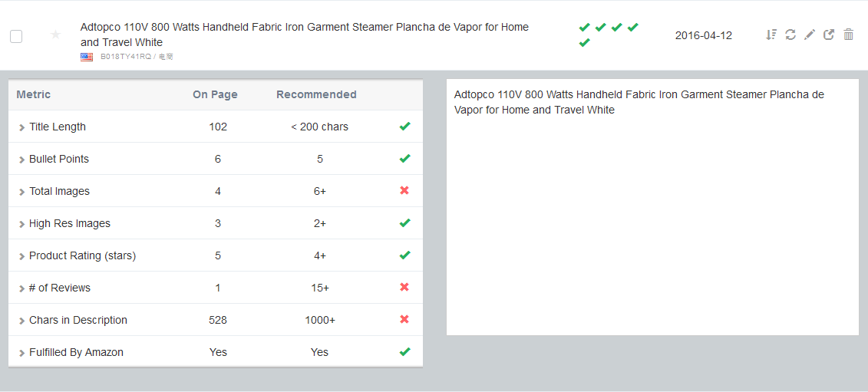
Task: Open listing in external link icon
Action: [x=829, y=35]
